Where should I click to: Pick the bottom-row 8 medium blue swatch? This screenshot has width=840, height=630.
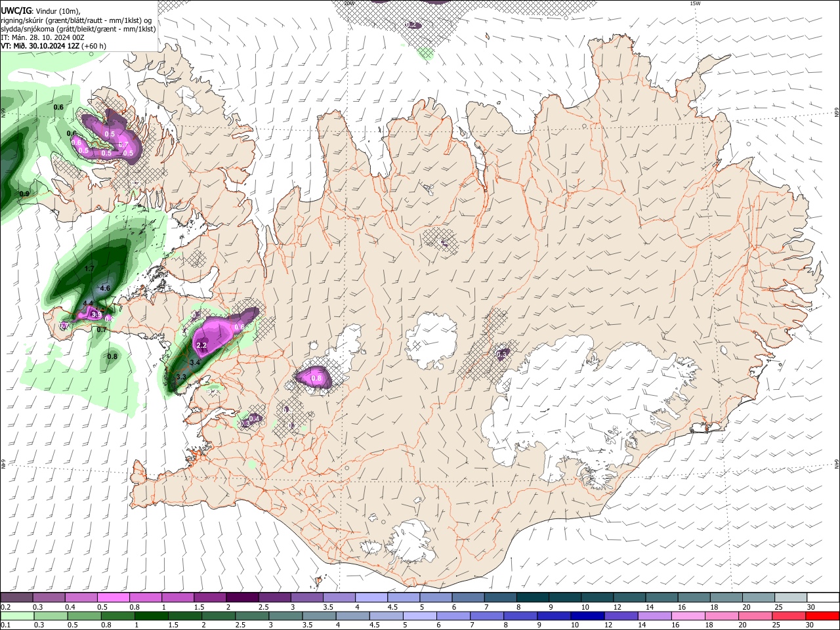click(x=520, y=616)
